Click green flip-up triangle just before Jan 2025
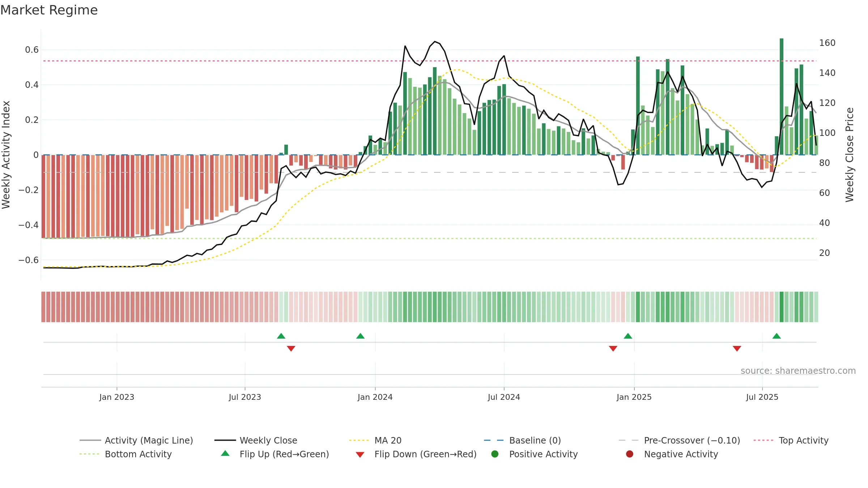Screen dimensions: 868x488 click(628, 336)
